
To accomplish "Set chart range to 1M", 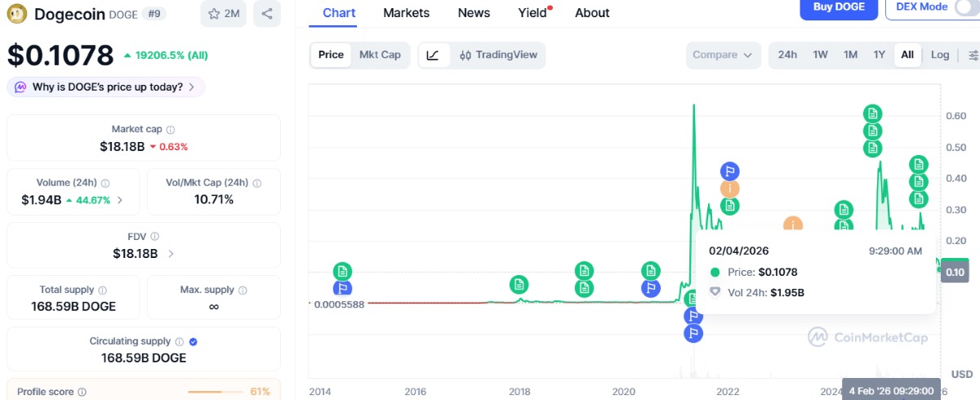I will click(850, 55).
